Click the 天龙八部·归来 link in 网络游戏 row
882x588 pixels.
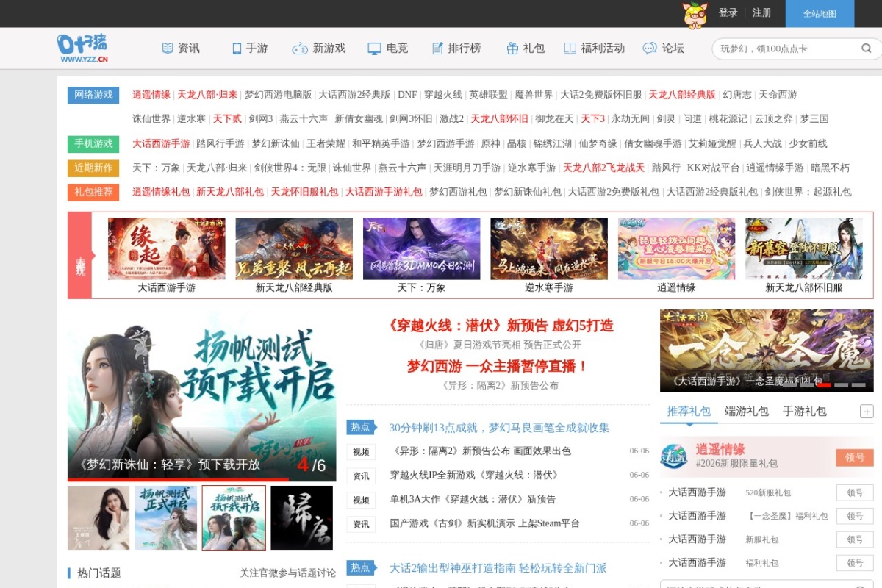coord(207,95)
